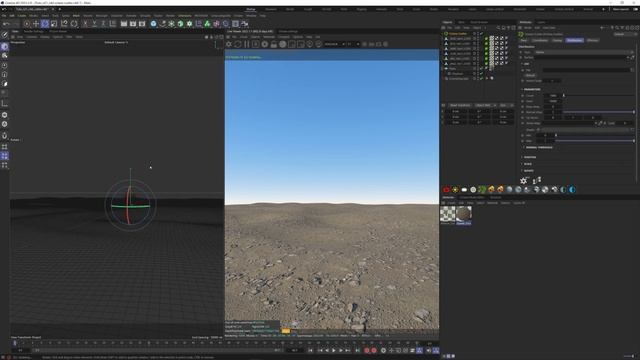Click the first render clapboard icon

pyautogui.click(x=124, y=24)
